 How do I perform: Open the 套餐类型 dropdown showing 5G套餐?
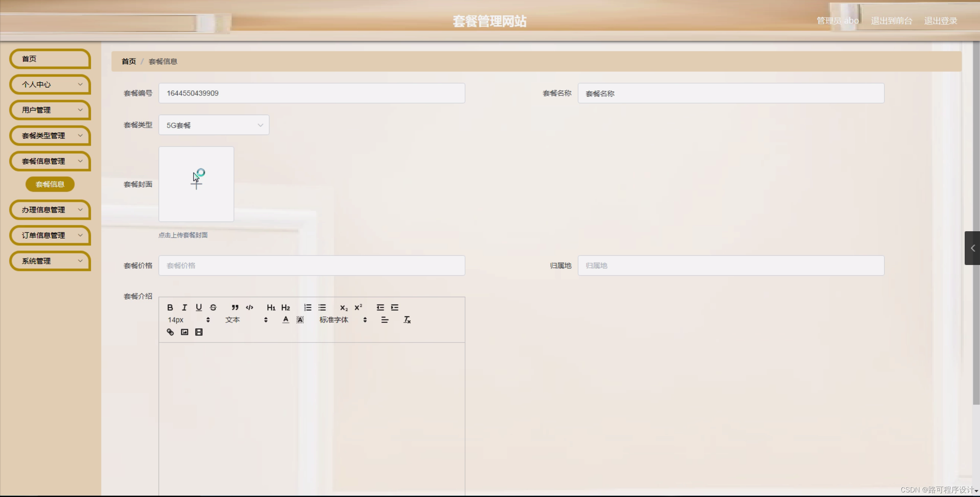click(214, 125)
